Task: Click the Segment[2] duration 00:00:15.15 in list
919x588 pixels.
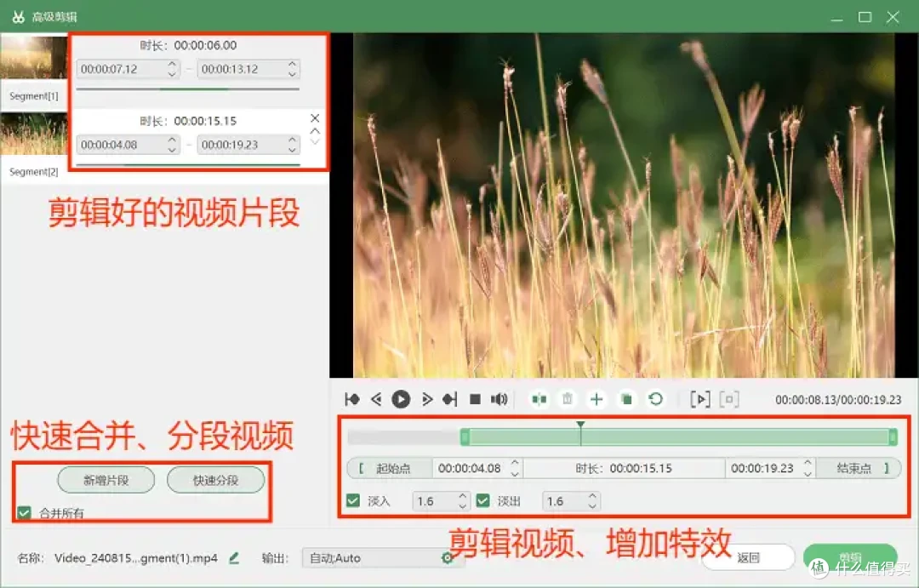Action: [205, 121]
